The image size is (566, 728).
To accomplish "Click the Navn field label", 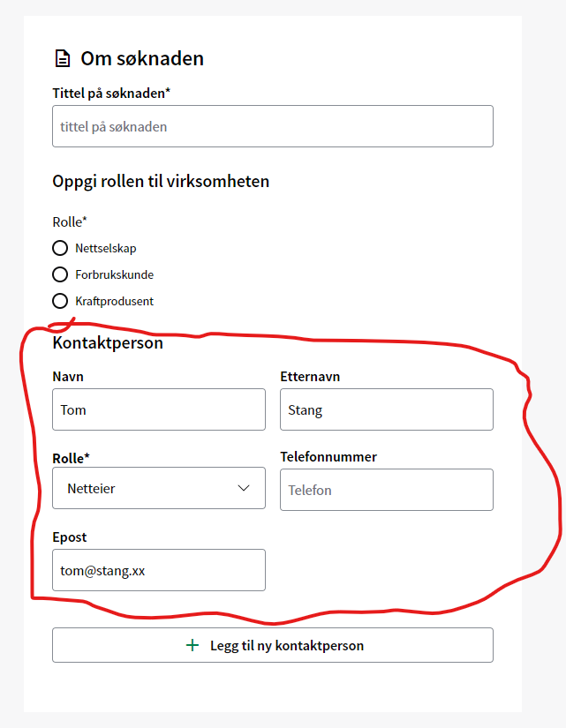I will 68,377.
